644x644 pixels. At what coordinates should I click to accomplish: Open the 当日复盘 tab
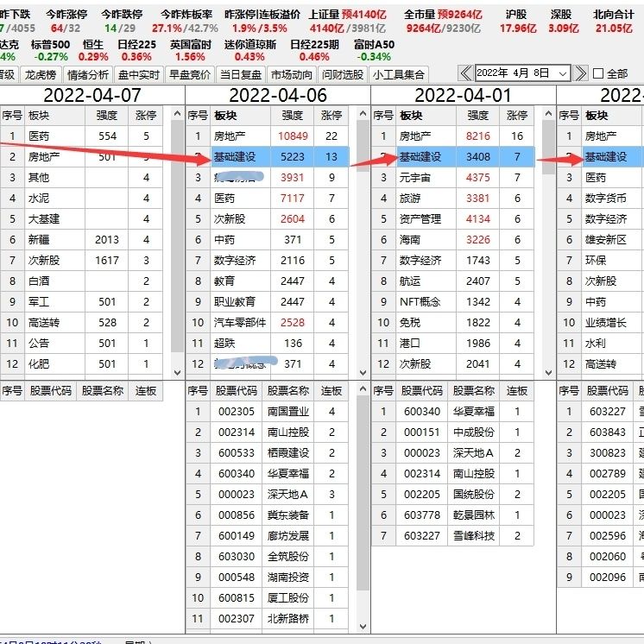(x=241, y=75)
